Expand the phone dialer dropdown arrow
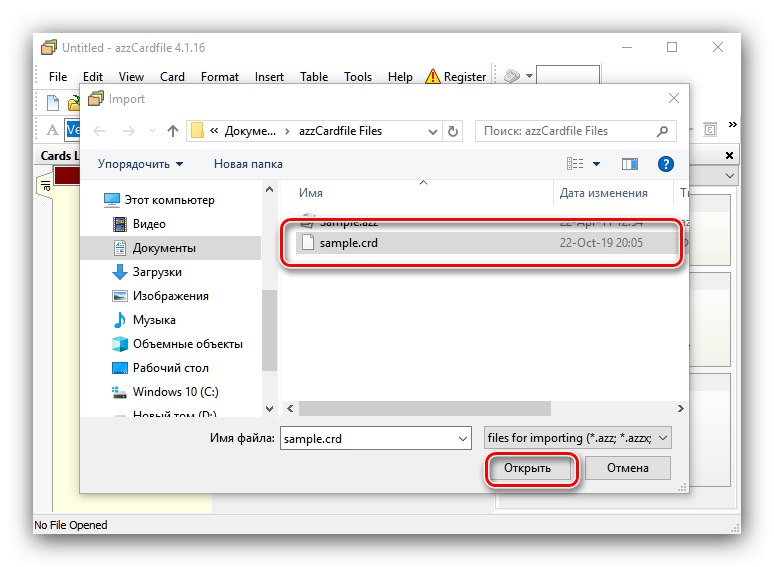The height and width of the screenshot is (567, 774). pos(529,76)
